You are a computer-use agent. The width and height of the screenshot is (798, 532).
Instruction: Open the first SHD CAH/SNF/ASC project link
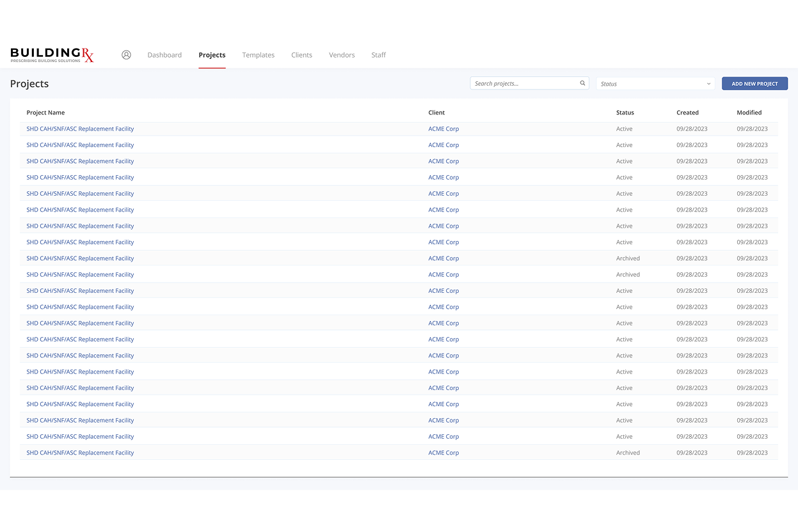point(80,129)
